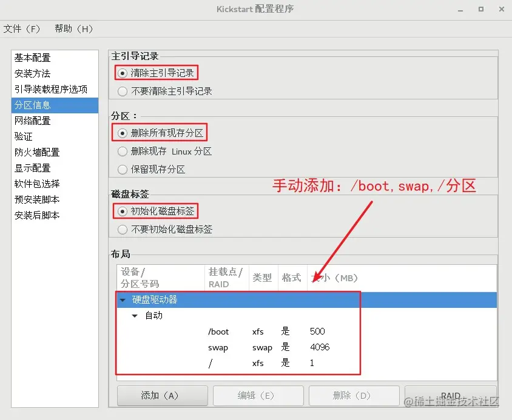Select 初始化磁盘标签 radio button
512x420 pixels.
[x=123, y=212]
